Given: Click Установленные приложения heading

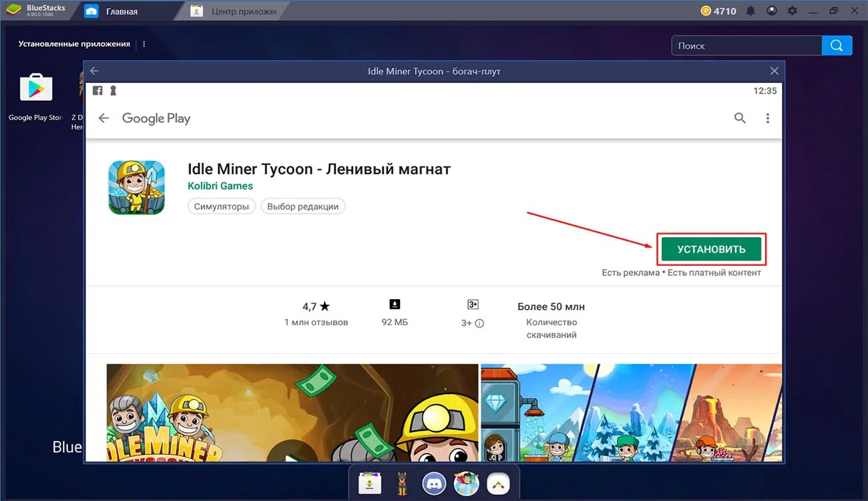Looking at the screenshot, I should pyautogui.click(x=74, y=44).
